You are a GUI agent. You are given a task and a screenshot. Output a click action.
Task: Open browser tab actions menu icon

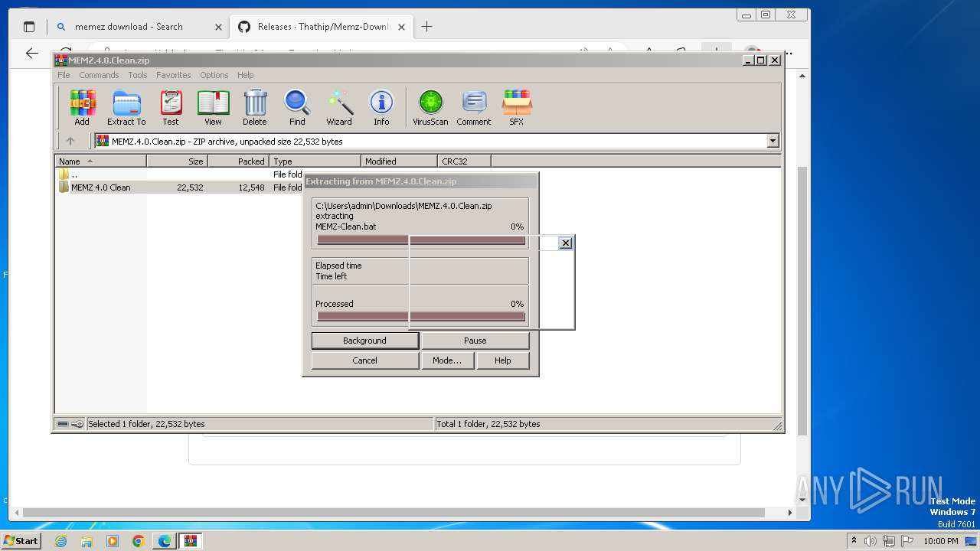pos(29,27)
